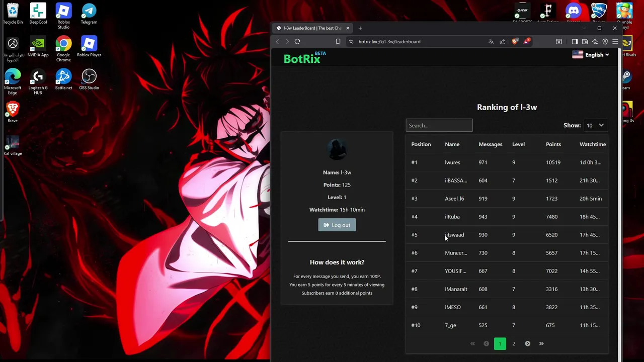Viewport: 644px width, 362px height.
Task: Go to leaderboard page 2
Action: click(x=514, y=343)
